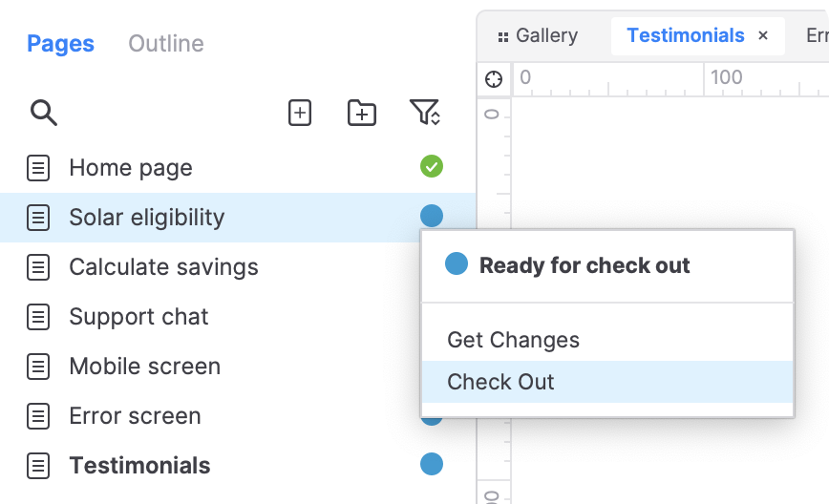
Task: Click the green checked-out status on Home page
Action: [x=432, y=167]
